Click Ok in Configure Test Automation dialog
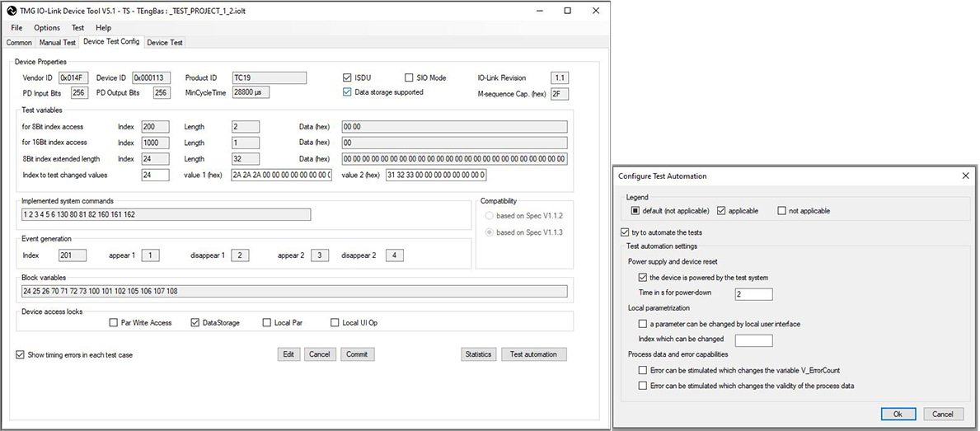 [x=898, y=415]
